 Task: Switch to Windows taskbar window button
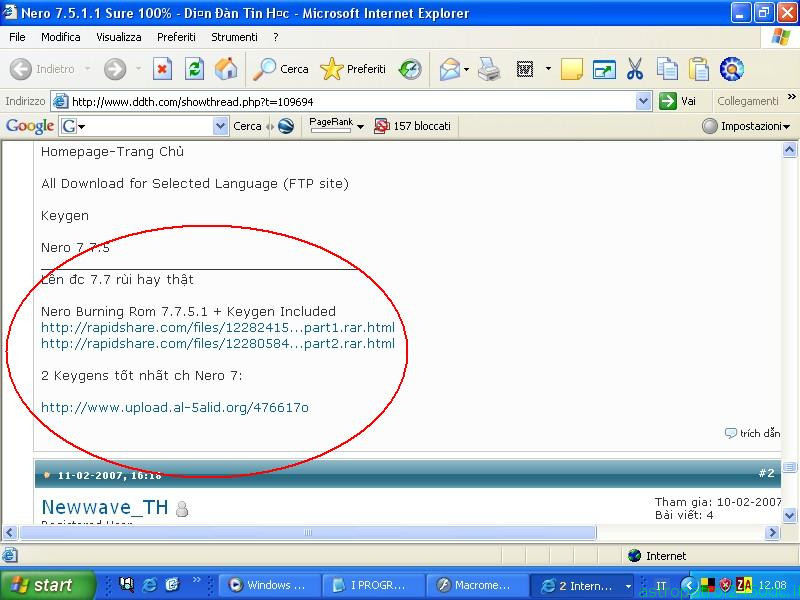pos(271,585)
